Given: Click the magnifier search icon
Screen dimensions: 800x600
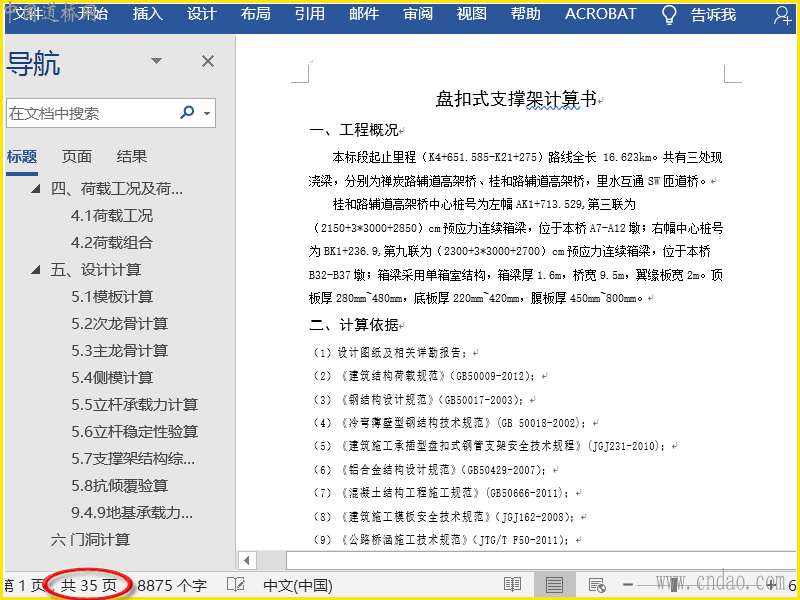Looking at the screenshot, I should point(187,112).
